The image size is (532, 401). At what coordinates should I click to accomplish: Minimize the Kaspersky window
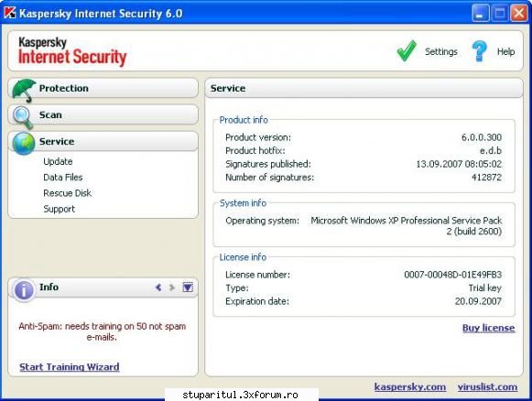[x=480, y=14]
